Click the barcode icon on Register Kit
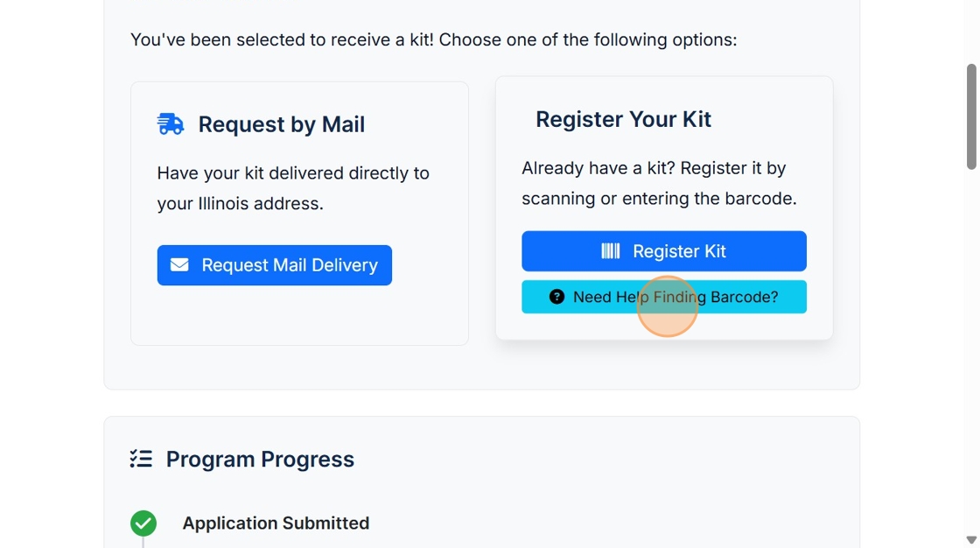This screenshot has height=548, width=980. pyautogui.click(x=611, y=251)
